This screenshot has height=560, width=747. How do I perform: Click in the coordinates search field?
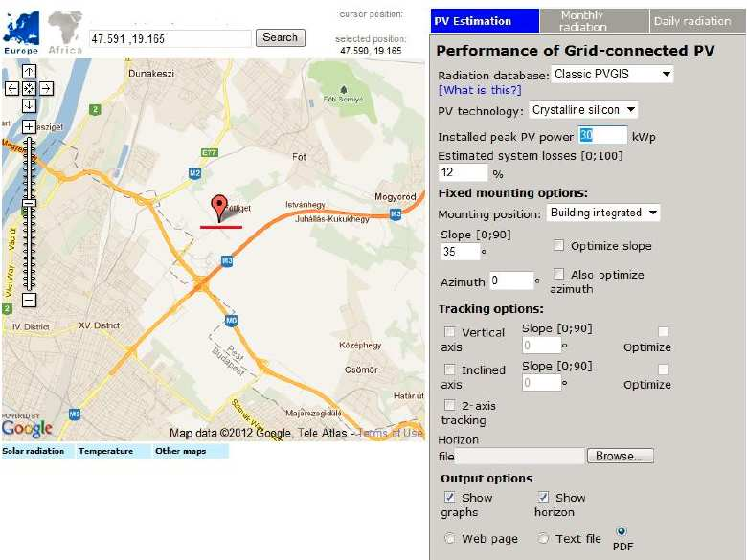[x=170, y=38]
